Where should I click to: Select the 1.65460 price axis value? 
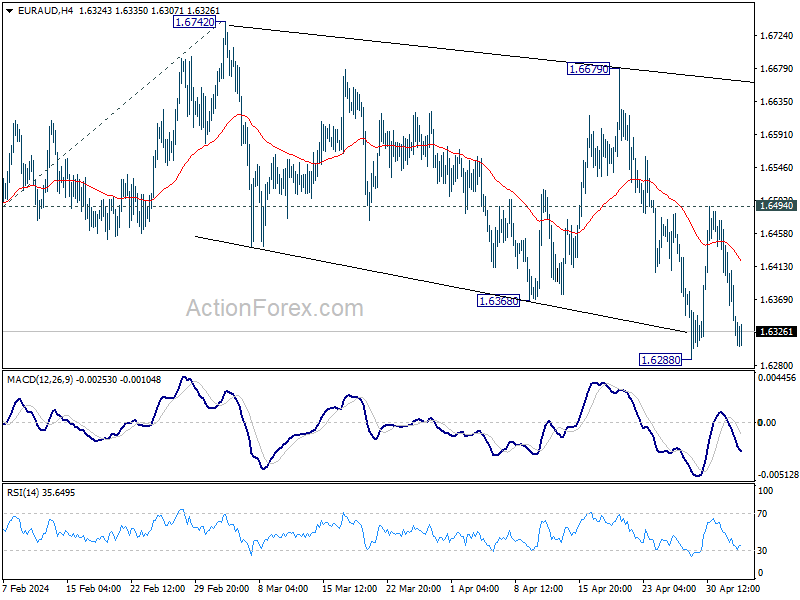pyautogui.click(x=777, y=167)
